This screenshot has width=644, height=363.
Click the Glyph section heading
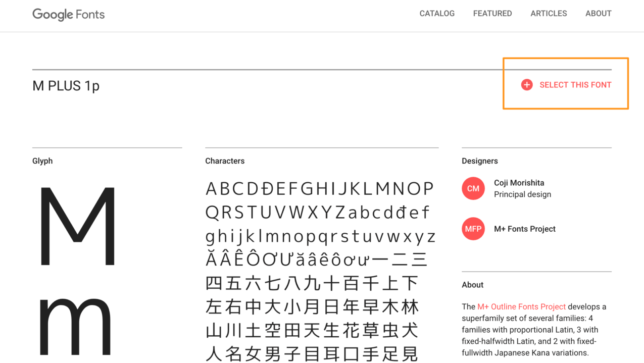click(x=42, y=161)
